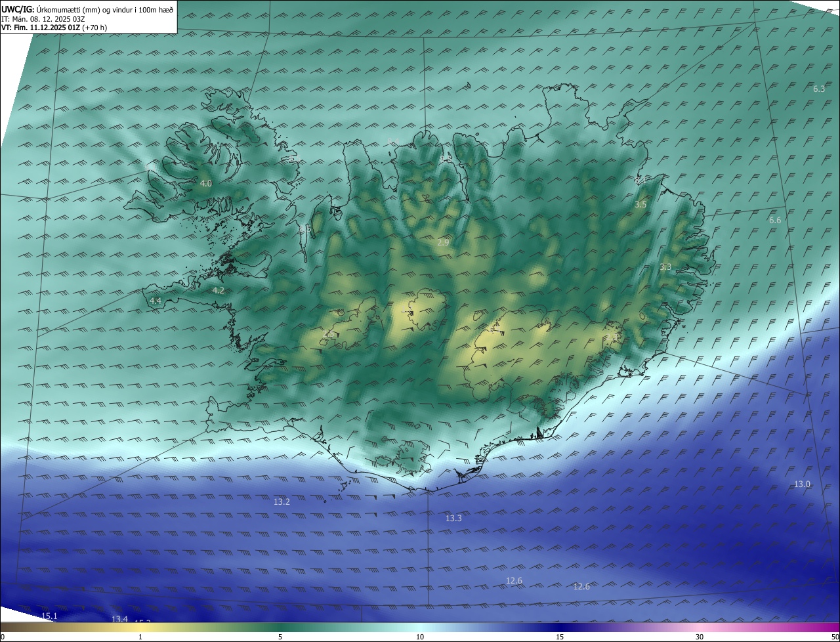The width and height of the screenshot is (840, 642).
Task: Select the 4.0 value over the Westfjords
Action: click(x=206, y=184)
